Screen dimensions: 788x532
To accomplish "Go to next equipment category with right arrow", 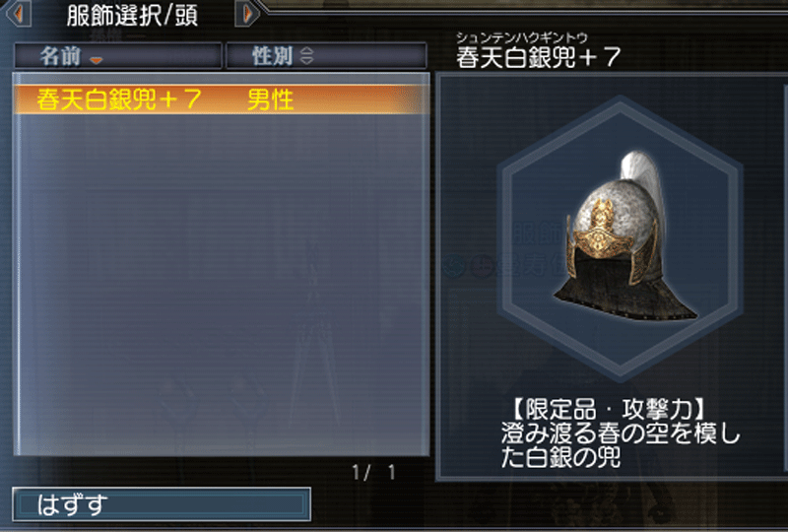I will 247,14.
